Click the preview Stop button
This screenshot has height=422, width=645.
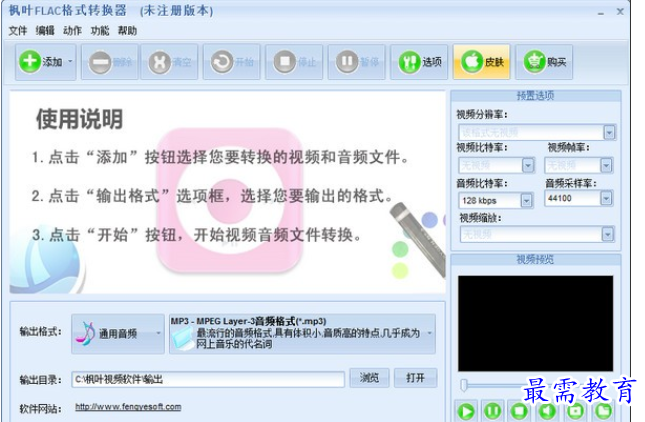point(520,411)
